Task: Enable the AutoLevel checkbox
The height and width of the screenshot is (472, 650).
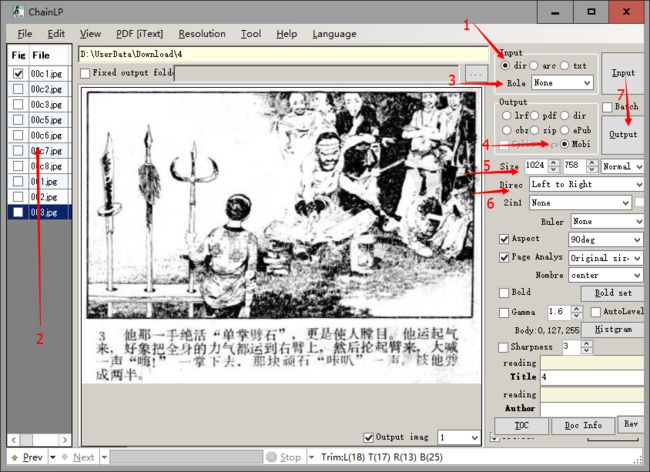Action: click(596, 312)
